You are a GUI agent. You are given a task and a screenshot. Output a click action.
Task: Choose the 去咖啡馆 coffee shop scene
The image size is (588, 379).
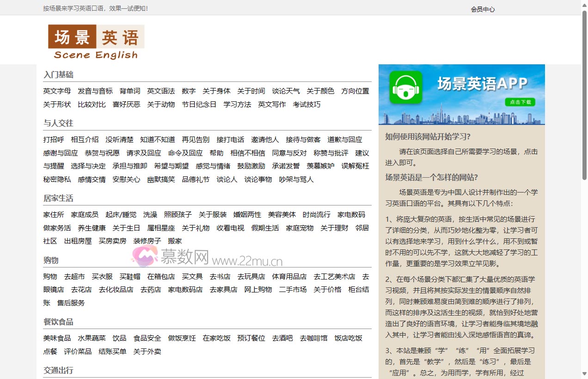click(313, 338)
